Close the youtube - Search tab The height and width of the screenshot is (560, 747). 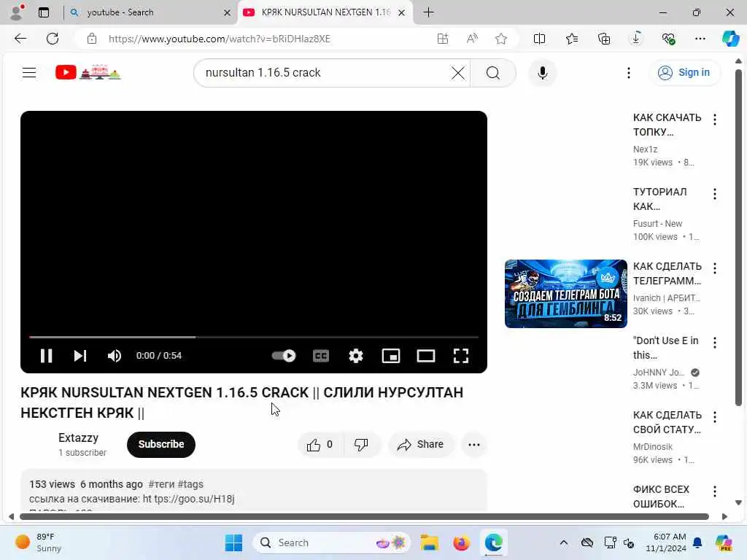pos(228,13)
